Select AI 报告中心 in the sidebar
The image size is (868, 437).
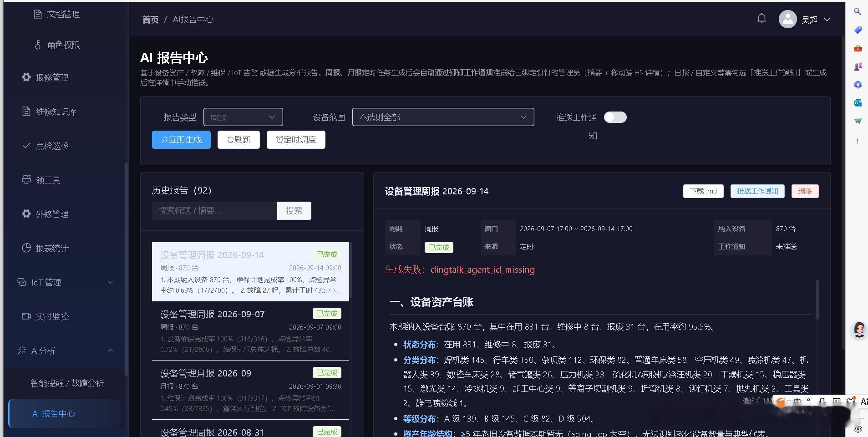(x=65, y=413)
